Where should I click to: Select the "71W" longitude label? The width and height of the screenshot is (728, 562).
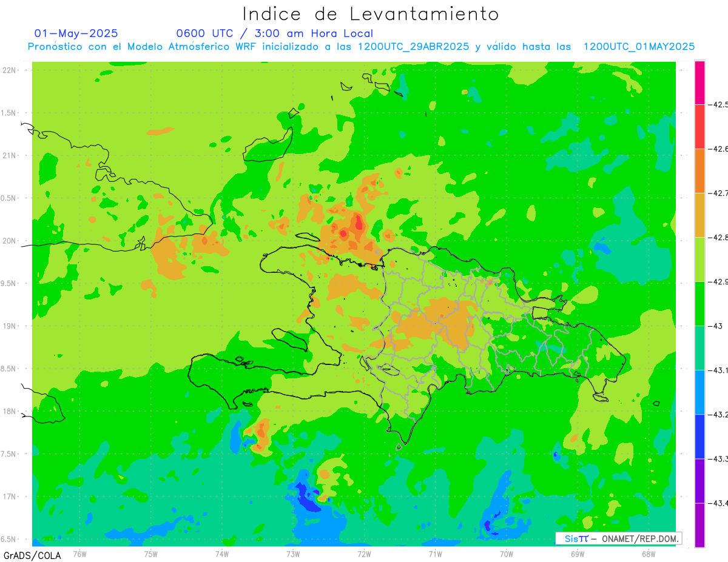[435, 554]
